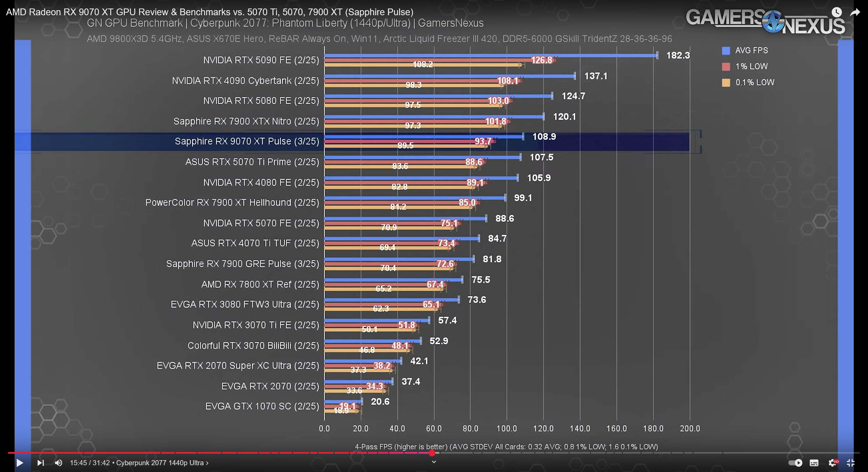The height and width of the screenshot is (472, 868).
Task: Click the NVIDIA RTX 4080 FE label
Action: coord(261,182)
